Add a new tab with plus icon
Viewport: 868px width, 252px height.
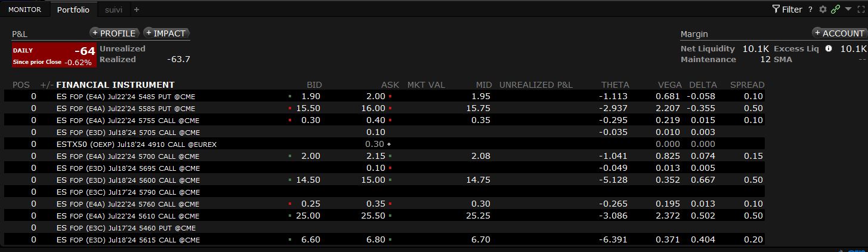137,10
